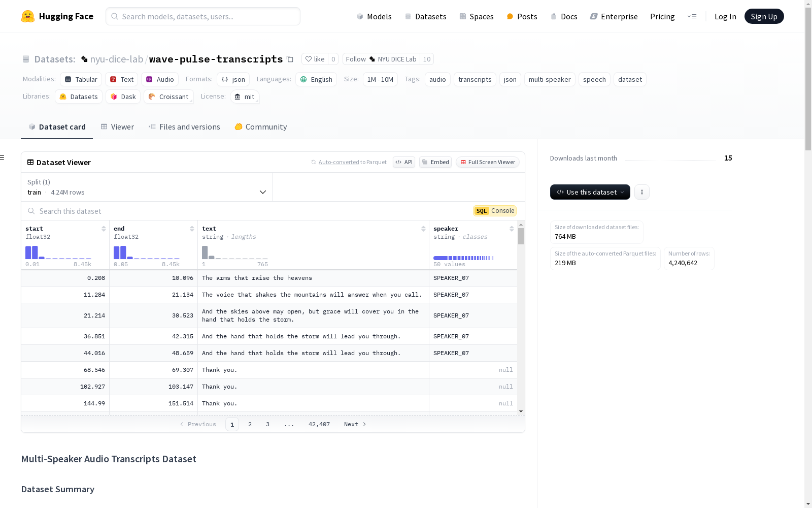The width and height of the screenshot is (812, 508).
Task: Open the SQL Console
Action: (x=495, y=211)
